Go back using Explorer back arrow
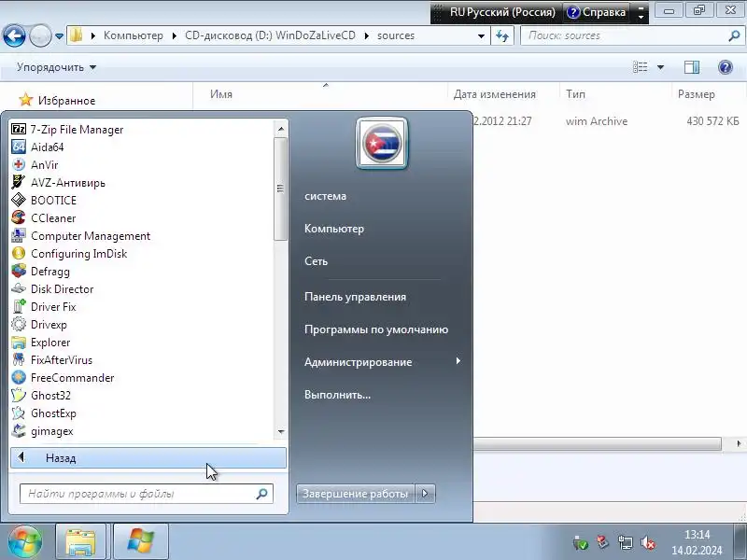747x560 pixels. point(14,35)
